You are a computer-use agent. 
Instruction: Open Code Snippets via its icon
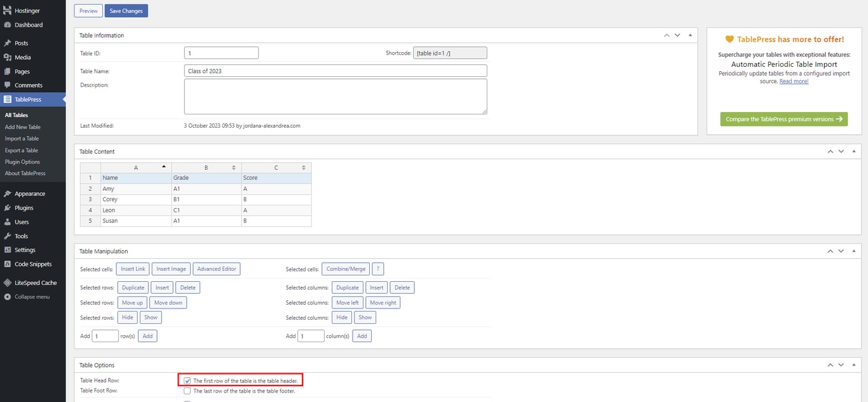pyautogui.click(x=7, y=264)
